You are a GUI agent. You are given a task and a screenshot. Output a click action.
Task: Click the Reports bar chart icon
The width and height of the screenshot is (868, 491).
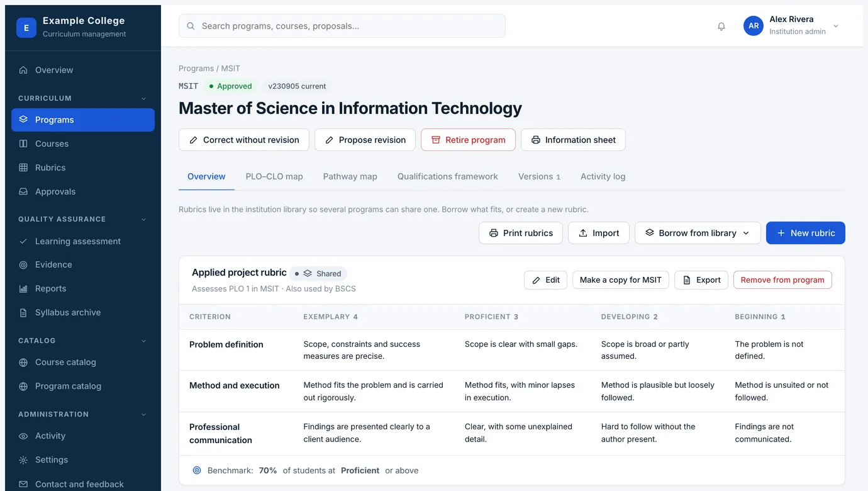point(23,289)
